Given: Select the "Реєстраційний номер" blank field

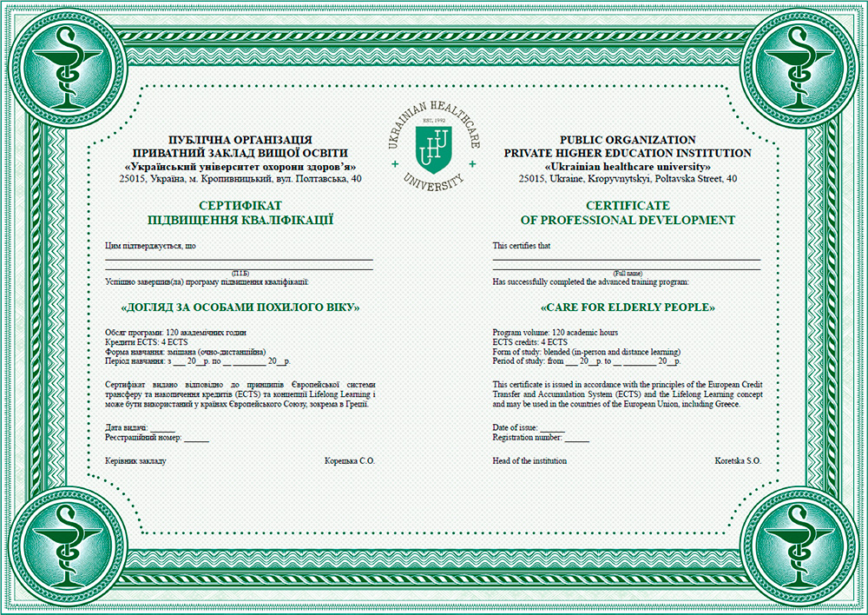Looking at the screenshot, I should click(x=196, y=440).
